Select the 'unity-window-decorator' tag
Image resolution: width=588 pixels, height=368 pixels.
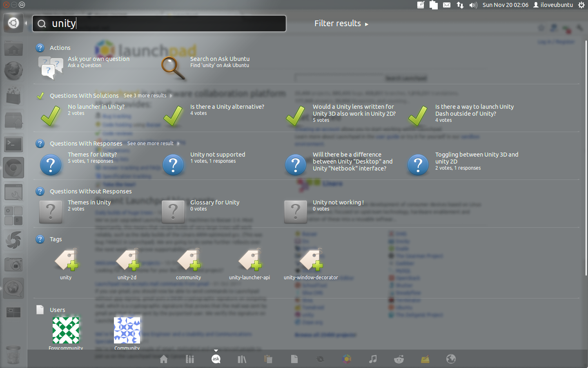point(311,264)
